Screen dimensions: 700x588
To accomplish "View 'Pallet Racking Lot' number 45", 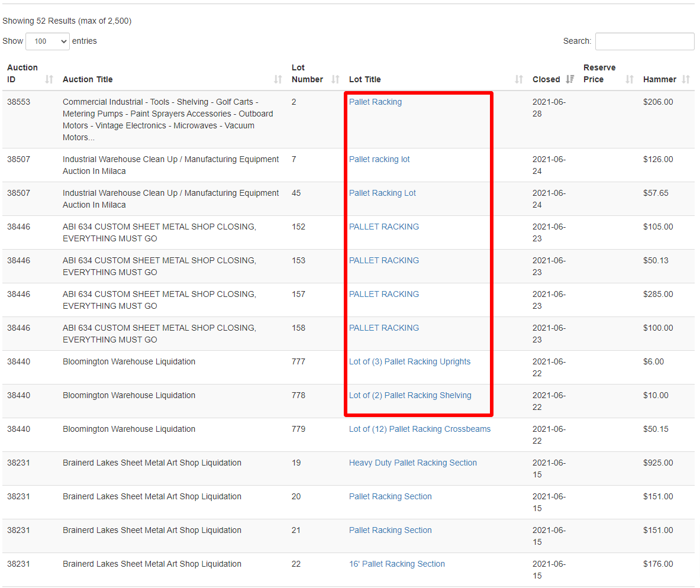I will (382, 192).
